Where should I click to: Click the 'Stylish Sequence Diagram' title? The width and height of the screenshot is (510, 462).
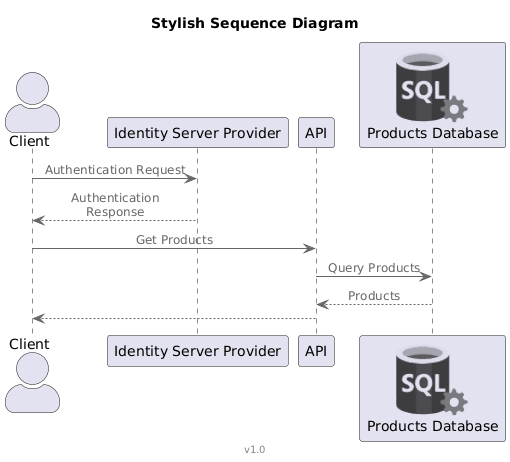pos(255,23)
